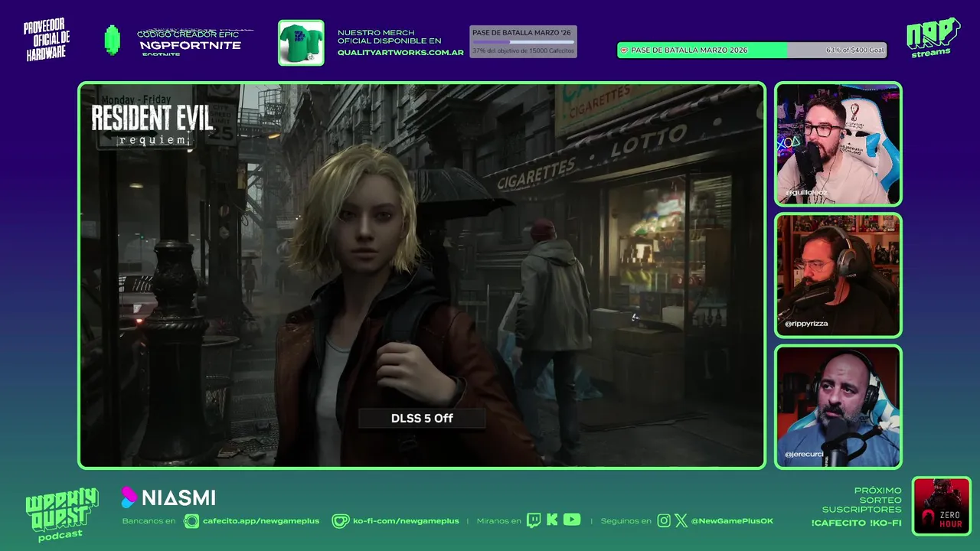Image resolution: width=980 pixels, height=551 pixels.
Task: Click the top webcam of @guilloface
Action: pyautogui.click(x=838, y=144)
